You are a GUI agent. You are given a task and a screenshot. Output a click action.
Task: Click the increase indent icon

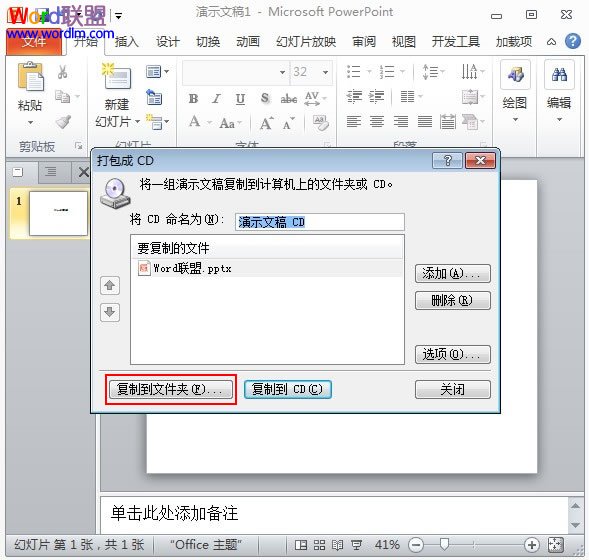point(376,97)
